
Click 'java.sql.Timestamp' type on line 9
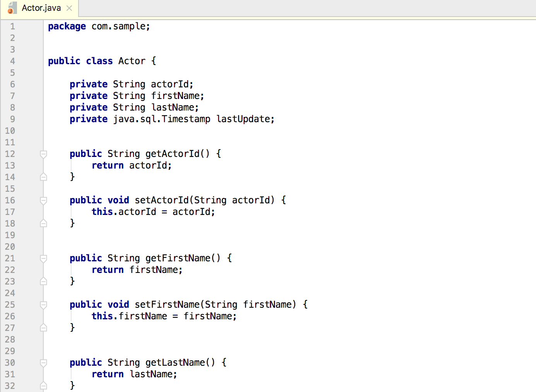coord(162,119)
